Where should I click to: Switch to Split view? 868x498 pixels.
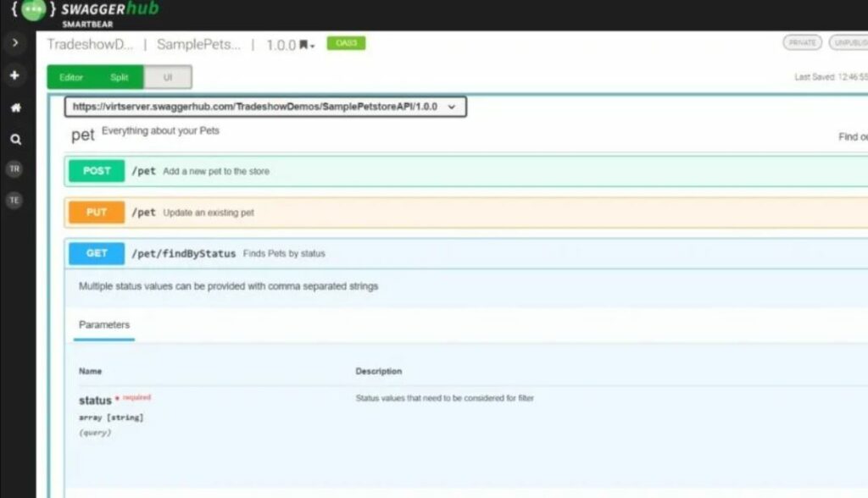pyautogui.click(x=119, y=77)
